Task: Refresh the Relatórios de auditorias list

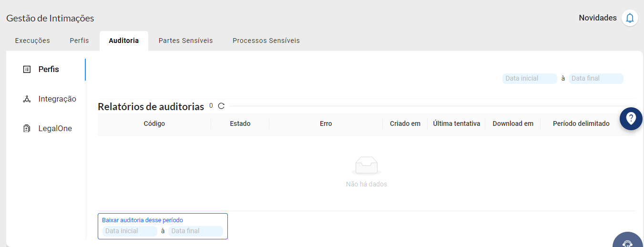Action: (221, 106)
